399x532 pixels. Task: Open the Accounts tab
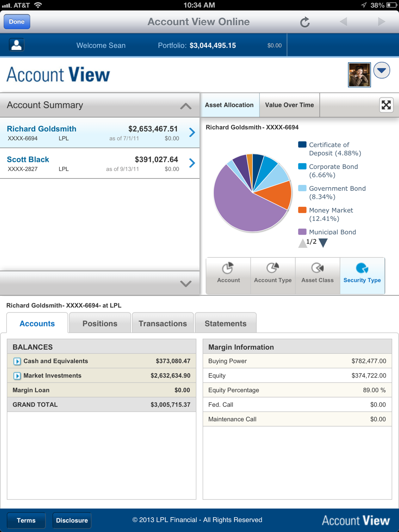37,323
